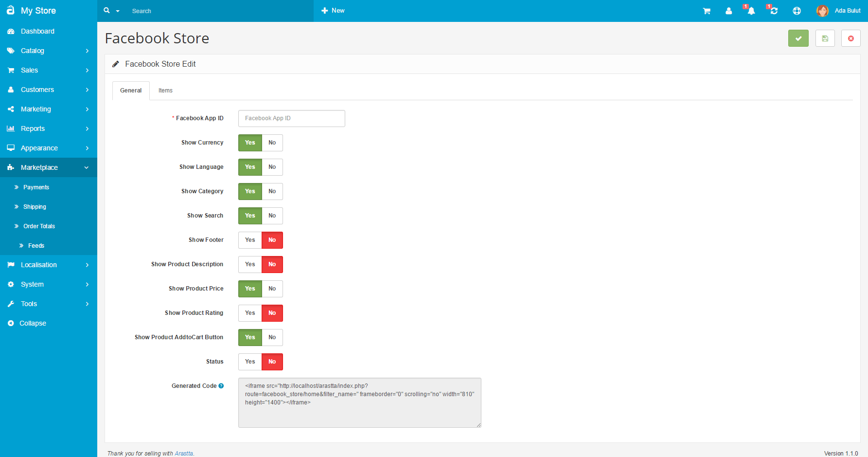Set Show Language to No
868x457 pixels.
(x=272, y=167)
